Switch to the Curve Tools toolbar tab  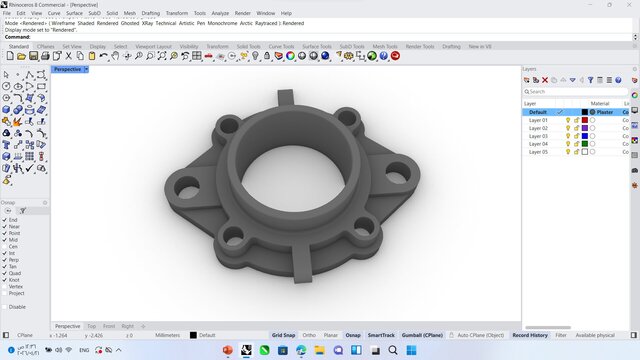click(281, 47)
